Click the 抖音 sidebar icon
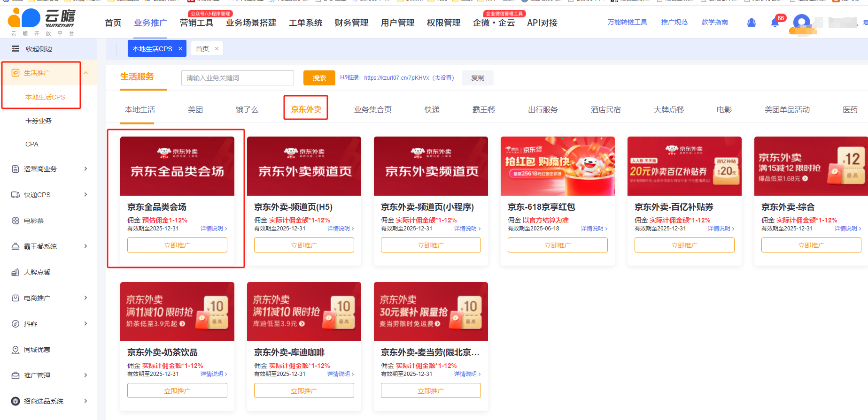Viewport: 868px width, 420px height. (x=15, y=324)
